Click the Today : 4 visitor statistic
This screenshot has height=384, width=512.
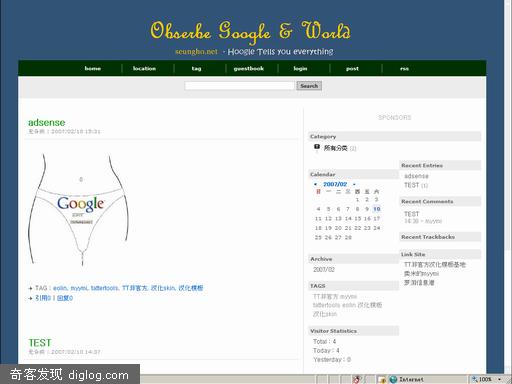point(326,350)
